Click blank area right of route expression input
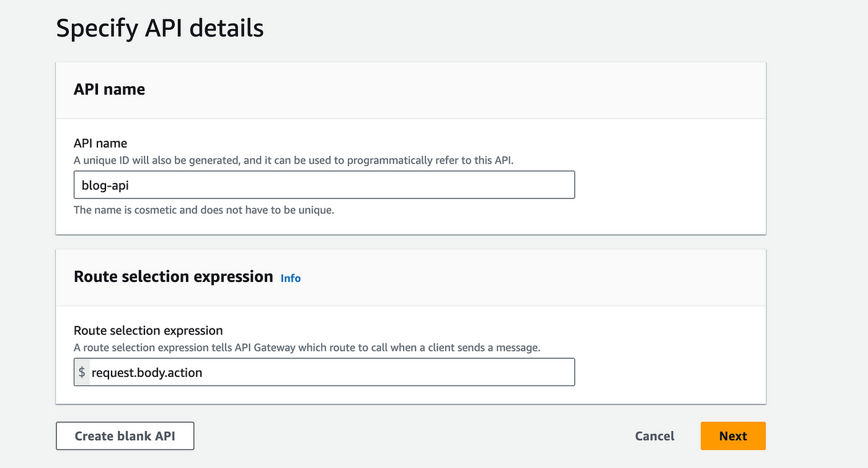This screenshot has width=868, height=468. 670,372
